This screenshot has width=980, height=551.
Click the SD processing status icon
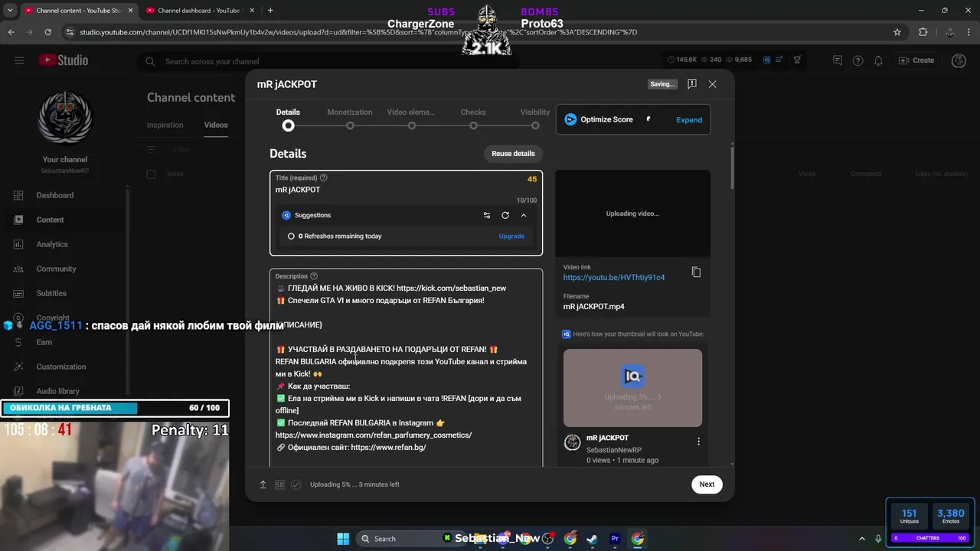[279, 484]
